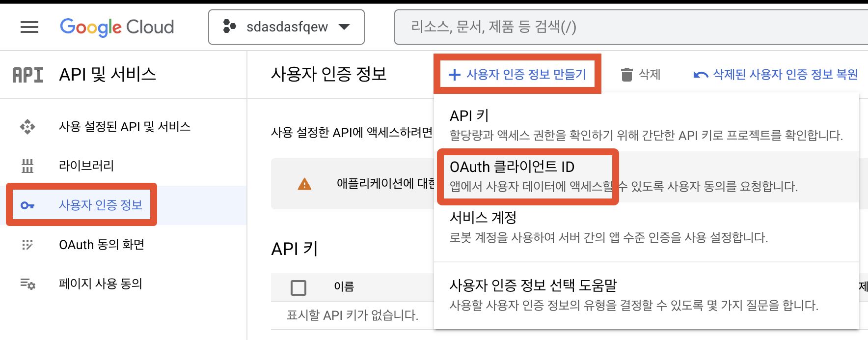Image resolution: width=868 pixels, height=340 pixels.
Task: Click the OAuth consent screen icon
Action: [x=27, y=245]
